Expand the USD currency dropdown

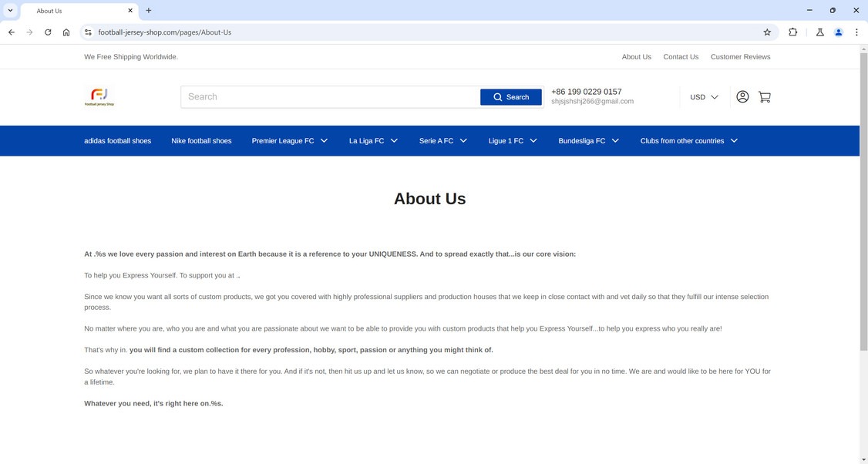(704, 97)
